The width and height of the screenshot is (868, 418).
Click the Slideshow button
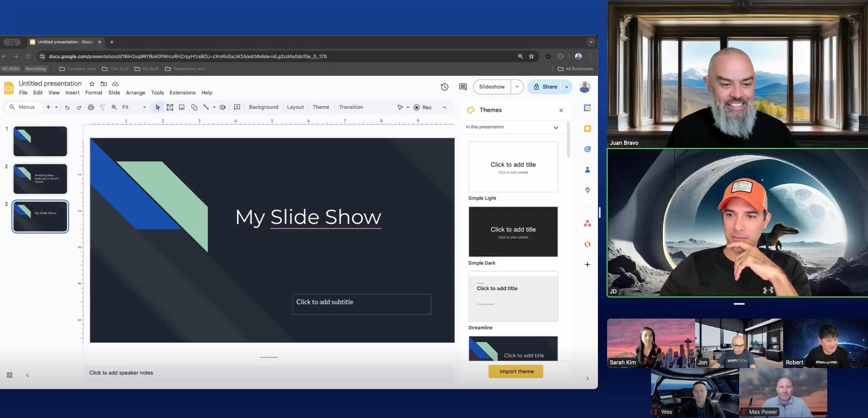(492, 87)
